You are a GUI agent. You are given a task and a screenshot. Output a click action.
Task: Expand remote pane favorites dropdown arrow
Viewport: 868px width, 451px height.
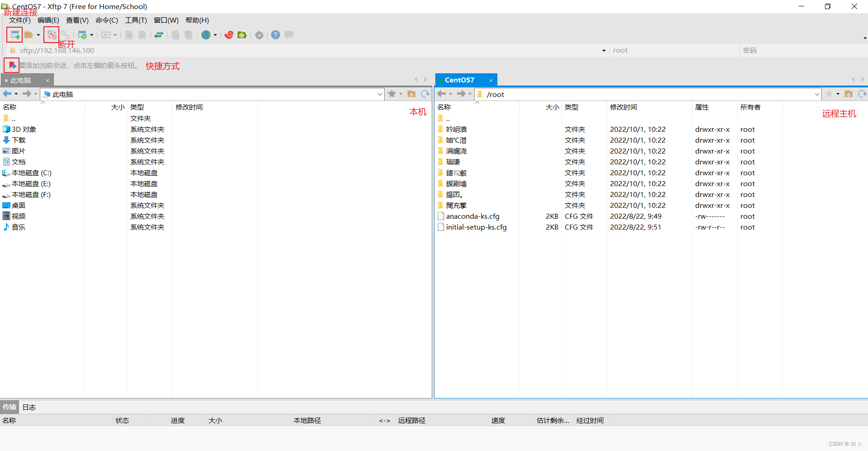838,94
